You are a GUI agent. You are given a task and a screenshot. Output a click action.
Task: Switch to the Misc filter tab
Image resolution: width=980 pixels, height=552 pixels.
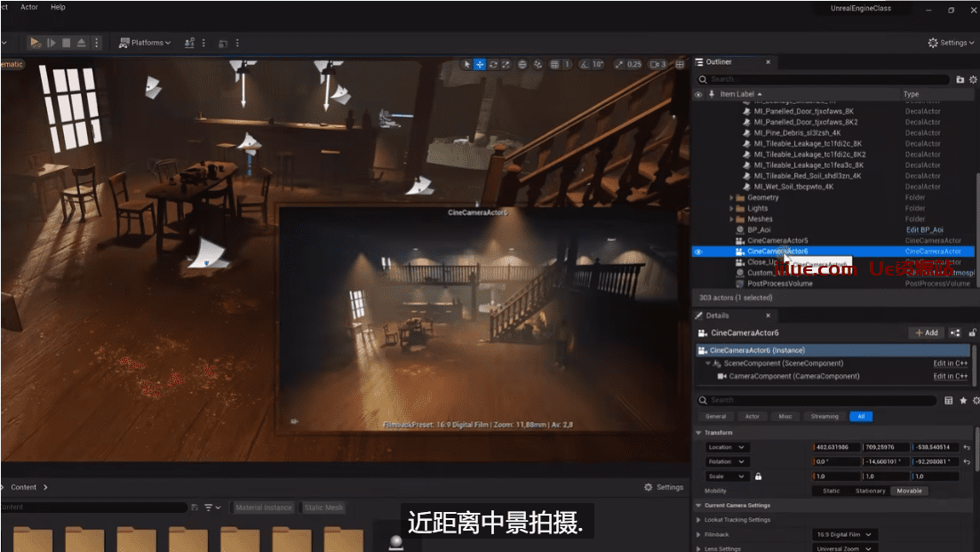[785, 416]
